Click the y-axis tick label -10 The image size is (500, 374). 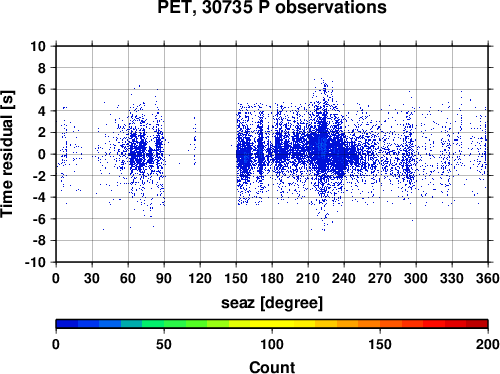pyautogui.click(x=35, y=262)
